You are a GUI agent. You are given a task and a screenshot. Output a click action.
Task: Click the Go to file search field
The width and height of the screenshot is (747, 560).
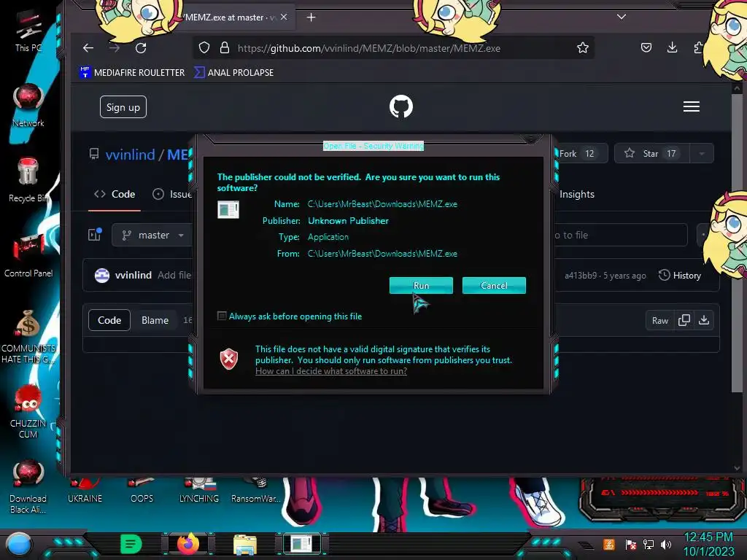pos(620,236)
